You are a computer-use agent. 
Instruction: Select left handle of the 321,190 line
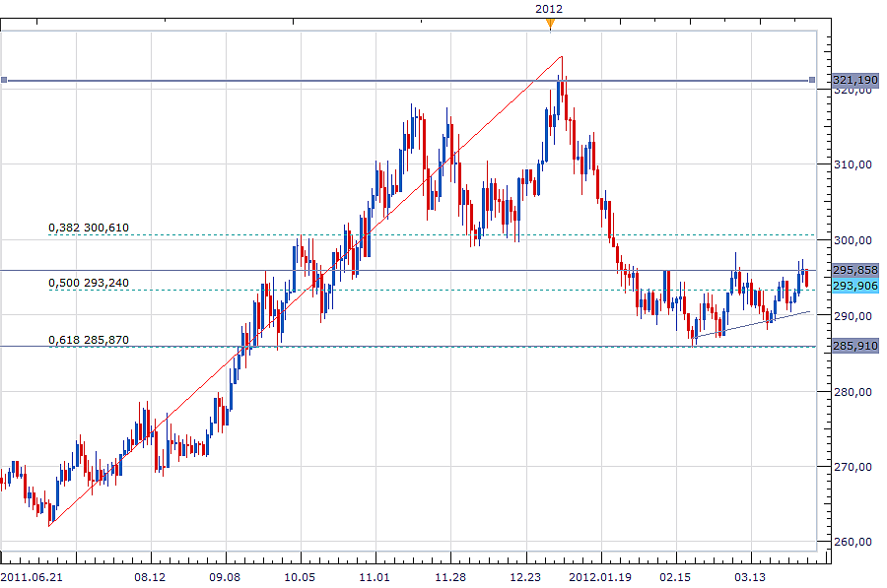click(x=4, y=80)
